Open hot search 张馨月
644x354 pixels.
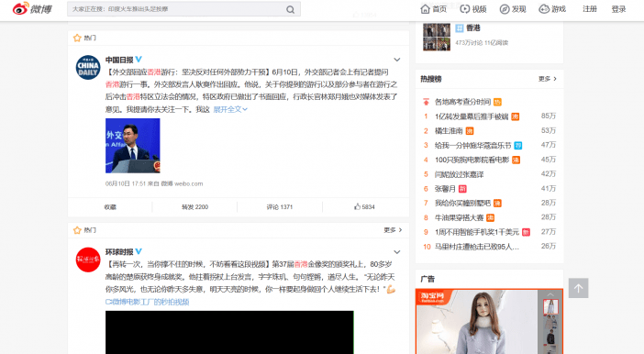(445, 189)
